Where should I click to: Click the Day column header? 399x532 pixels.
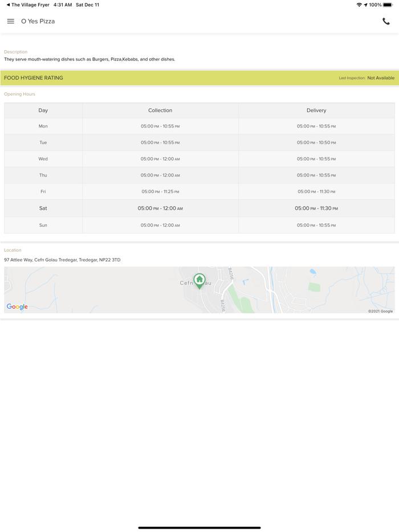(43, 111)
